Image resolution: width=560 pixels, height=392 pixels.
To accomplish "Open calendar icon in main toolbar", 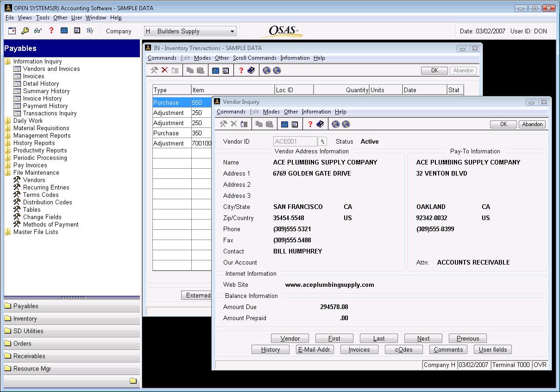I will (x=77, y=31).
